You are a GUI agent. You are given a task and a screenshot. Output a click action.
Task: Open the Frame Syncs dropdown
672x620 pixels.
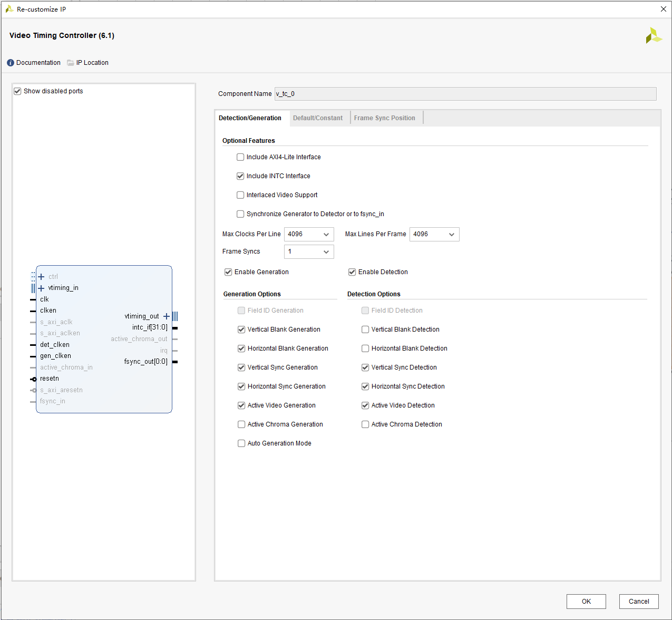point(326,251)
